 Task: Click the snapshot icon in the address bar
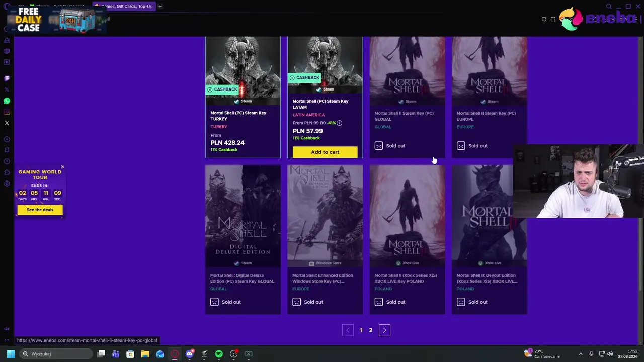click(x=553, y=19)
